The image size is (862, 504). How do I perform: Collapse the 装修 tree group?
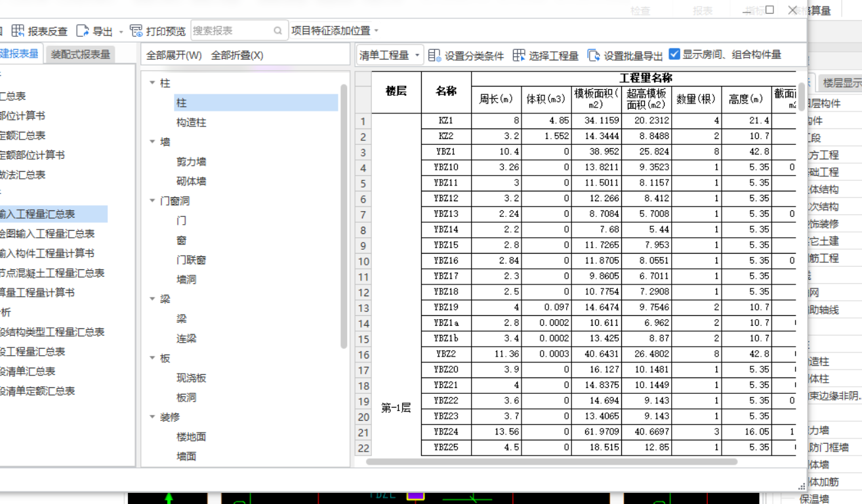click(152, 417)
